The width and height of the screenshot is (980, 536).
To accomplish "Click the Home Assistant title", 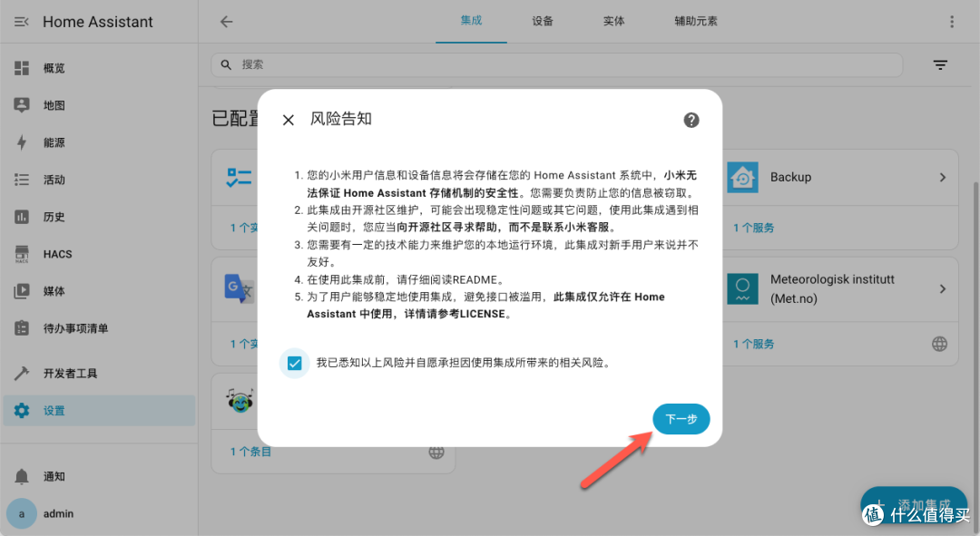I will [x=97, y=22].
